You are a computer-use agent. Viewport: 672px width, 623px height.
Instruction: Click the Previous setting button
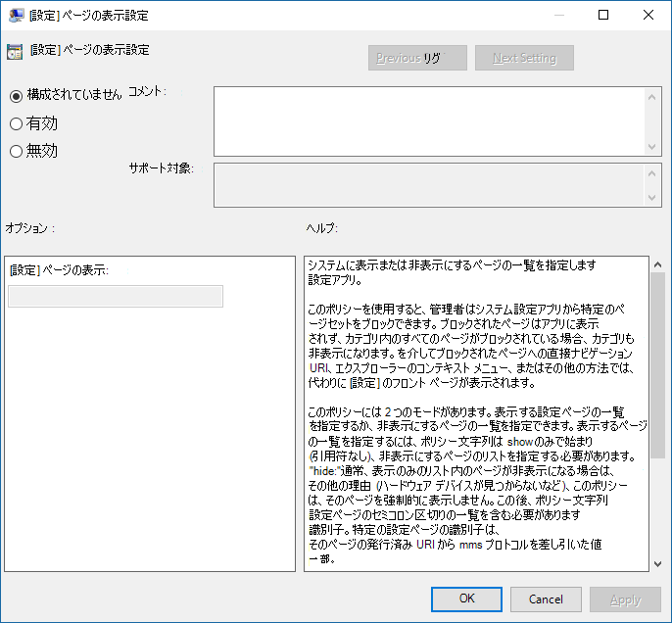pos(417,58)
